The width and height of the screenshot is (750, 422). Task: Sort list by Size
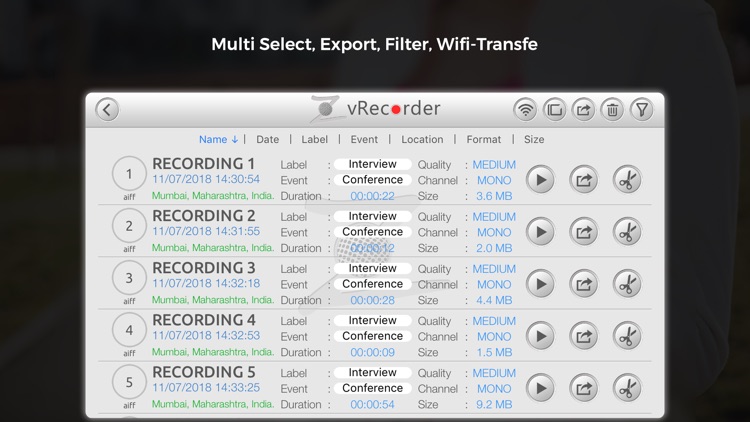(x=534, y=139)
